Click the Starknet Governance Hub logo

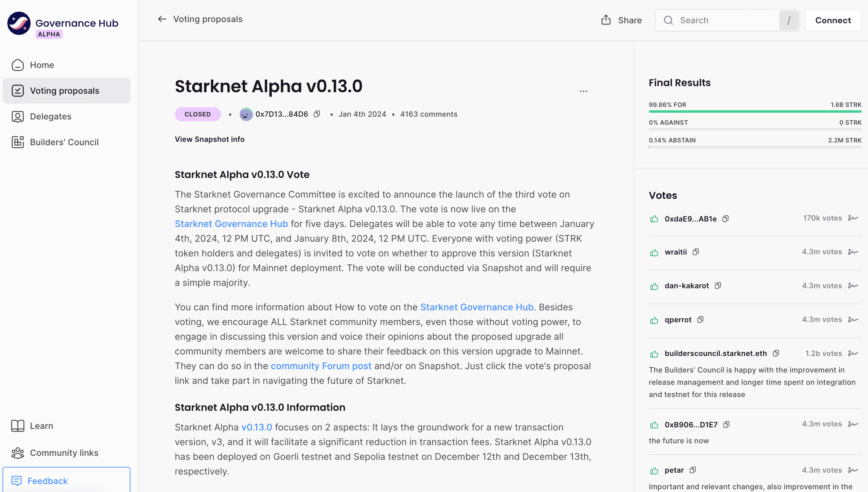(x=19, y=23)
